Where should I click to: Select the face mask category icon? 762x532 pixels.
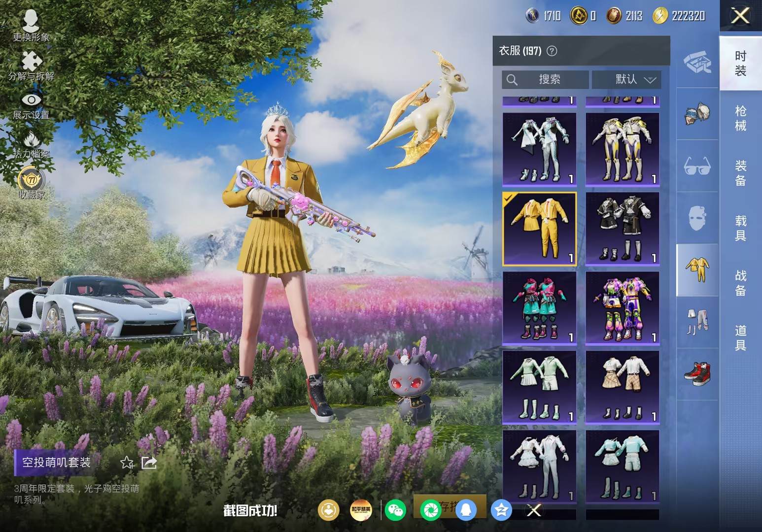click(697, 218)
